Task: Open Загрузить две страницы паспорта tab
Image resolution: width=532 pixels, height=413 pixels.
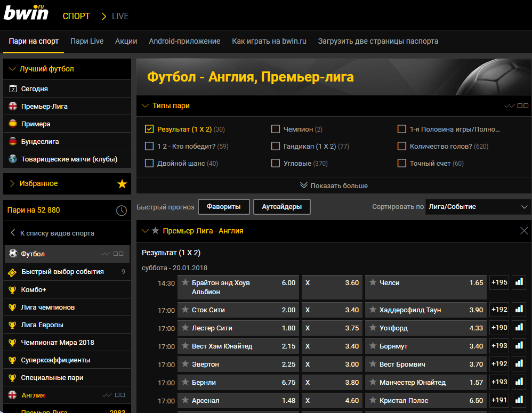Action: pyautogui.click(x=378, y=42)
